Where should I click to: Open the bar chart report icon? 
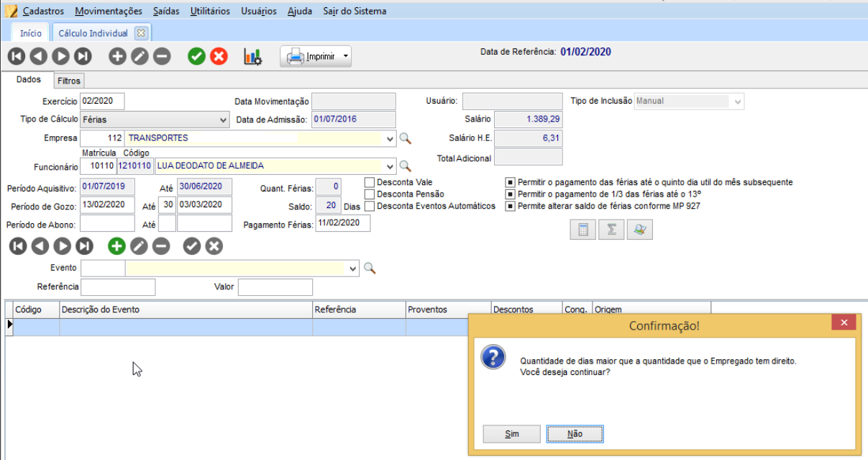[x=253, y=56]
